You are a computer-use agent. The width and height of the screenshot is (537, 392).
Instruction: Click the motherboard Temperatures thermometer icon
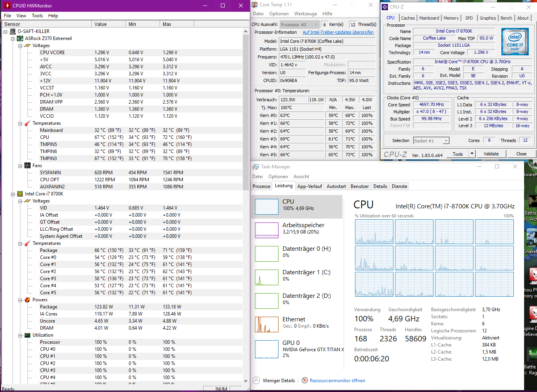[x=27, y=123]
